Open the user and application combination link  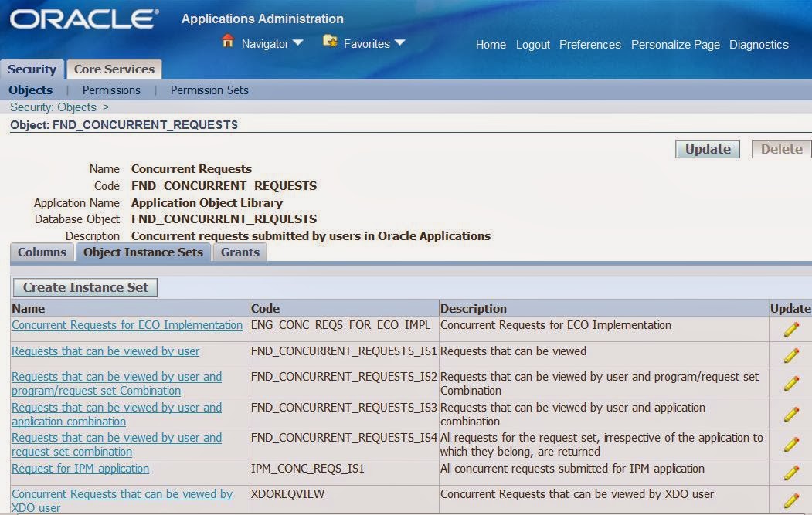coord(117,414)
